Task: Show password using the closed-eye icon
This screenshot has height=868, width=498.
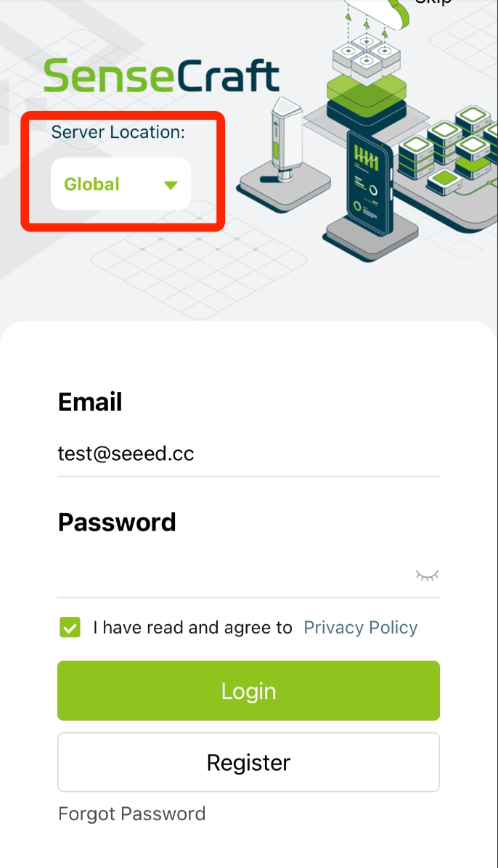Action: (427, 576)
